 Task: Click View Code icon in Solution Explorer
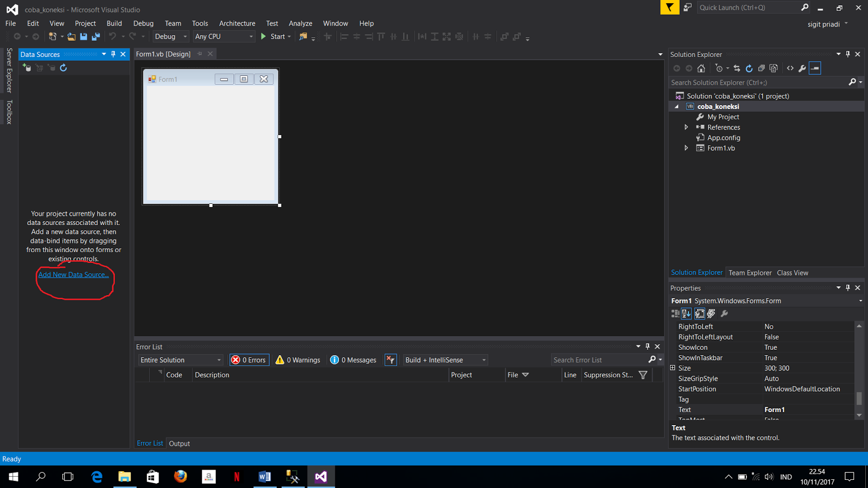tap(790, 68)
